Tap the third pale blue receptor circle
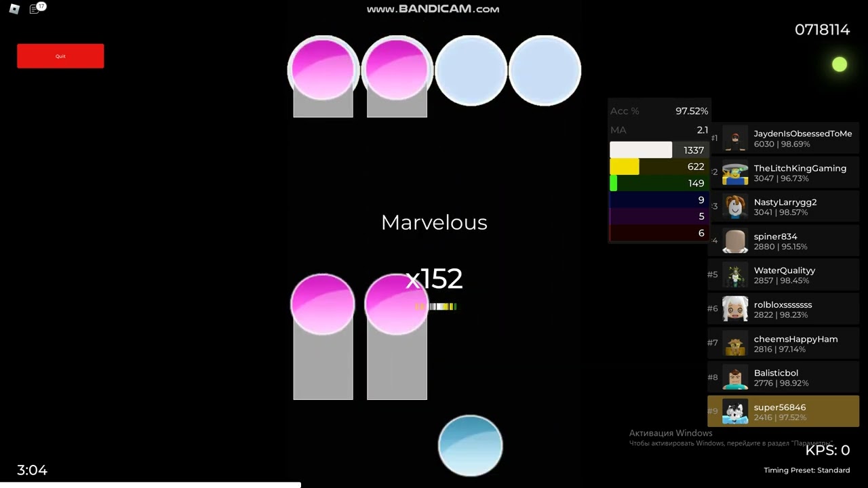This screenshot has height=488, width=868. click(471, 70)
